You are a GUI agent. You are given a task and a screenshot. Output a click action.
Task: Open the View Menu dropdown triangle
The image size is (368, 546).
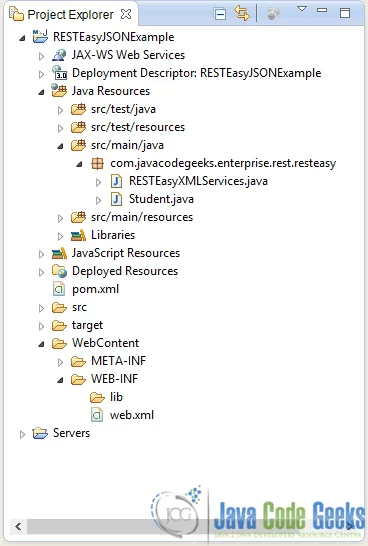(302, 9)
